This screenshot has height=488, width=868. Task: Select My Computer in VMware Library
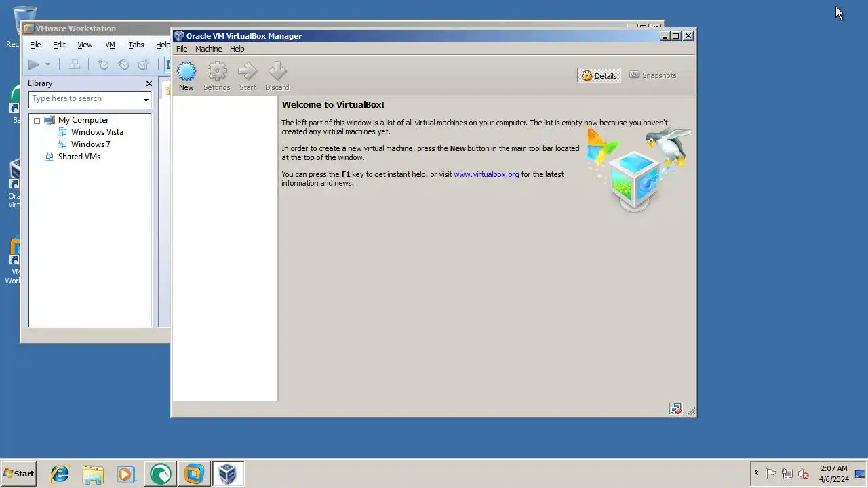coord(83,120)
